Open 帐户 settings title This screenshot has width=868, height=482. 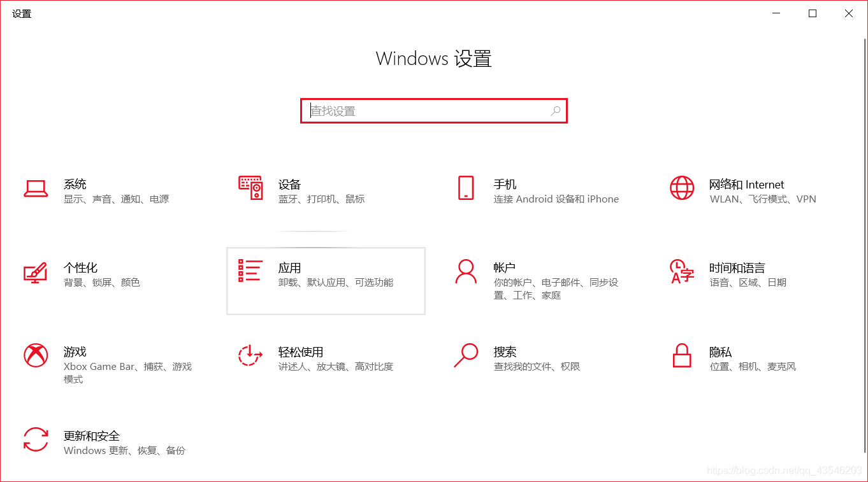coord(505,268)
